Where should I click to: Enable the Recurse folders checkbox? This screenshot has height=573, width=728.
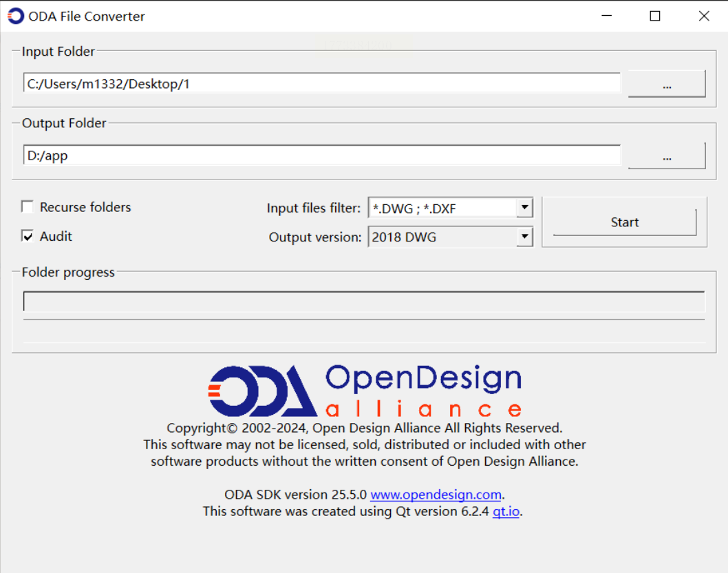(x=28, y=207)
